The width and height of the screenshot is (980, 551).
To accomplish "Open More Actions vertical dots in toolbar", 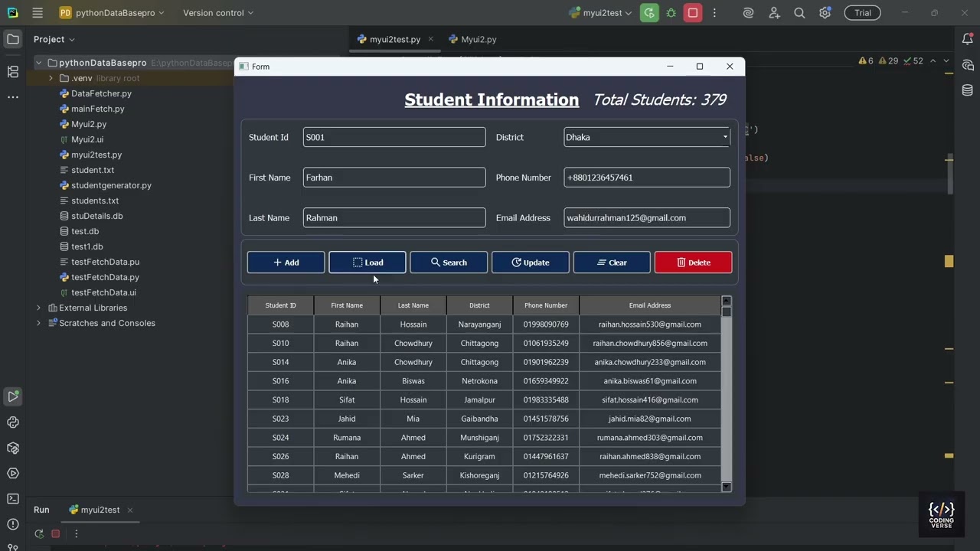I will pos(714,13).
